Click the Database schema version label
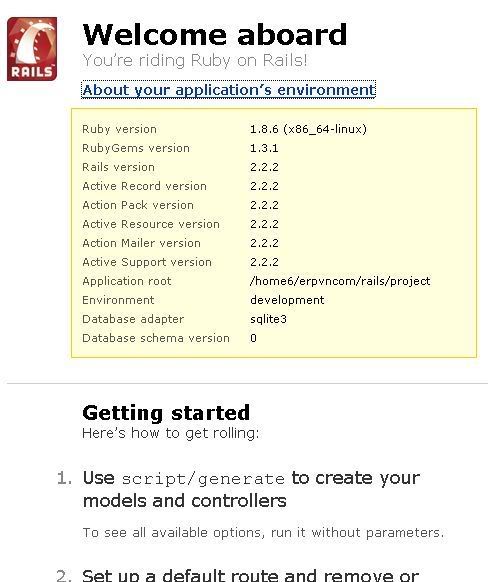Screen dimensions: 488x582 [x=156, y=338]
